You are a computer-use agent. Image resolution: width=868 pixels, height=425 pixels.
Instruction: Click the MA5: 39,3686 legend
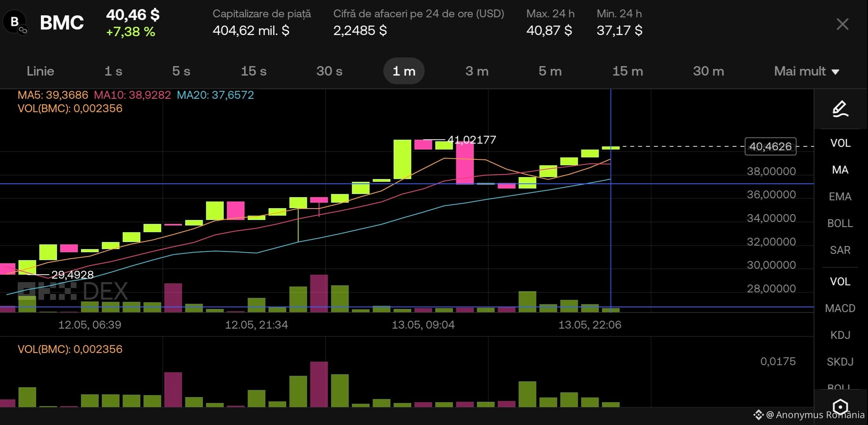pos(53,95)
